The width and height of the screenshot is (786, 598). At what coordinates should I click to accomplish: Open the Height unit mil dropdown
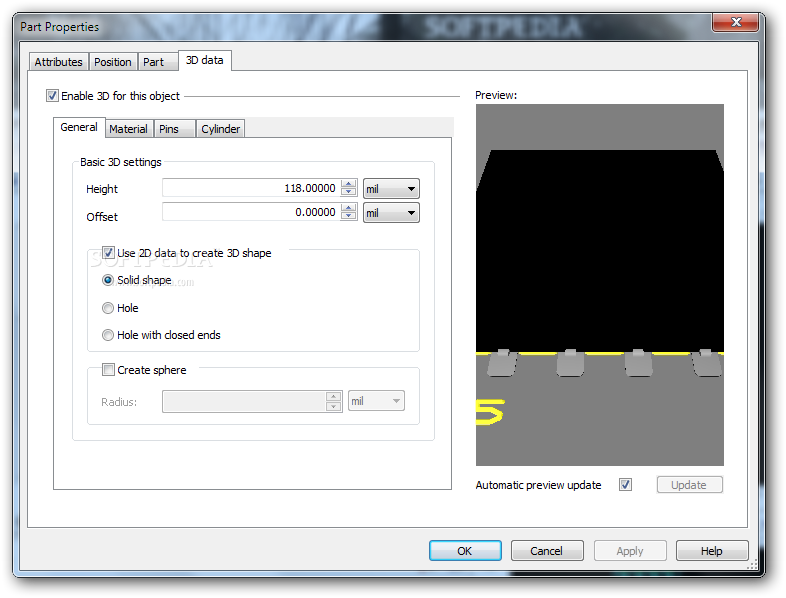click(391, 189)
